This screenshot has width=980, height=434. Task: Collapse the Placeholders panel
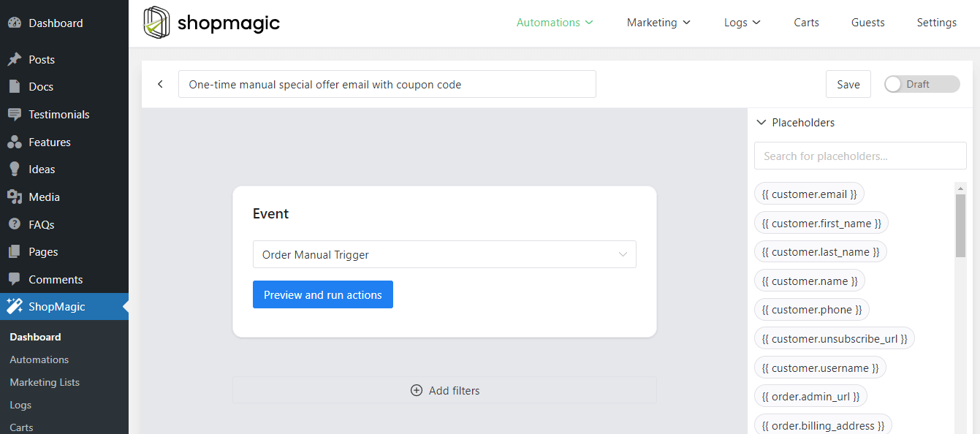[761, 123]
